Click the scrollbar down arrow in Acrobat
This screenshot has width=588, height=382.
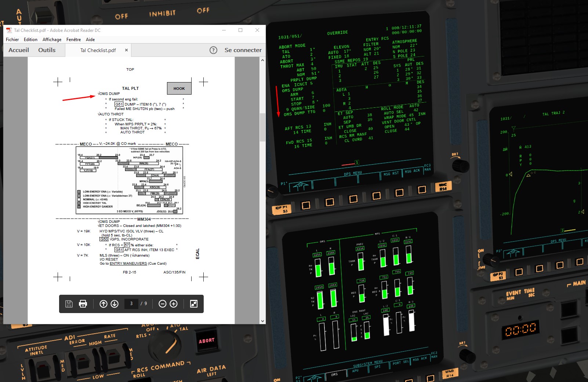[262, 321]
